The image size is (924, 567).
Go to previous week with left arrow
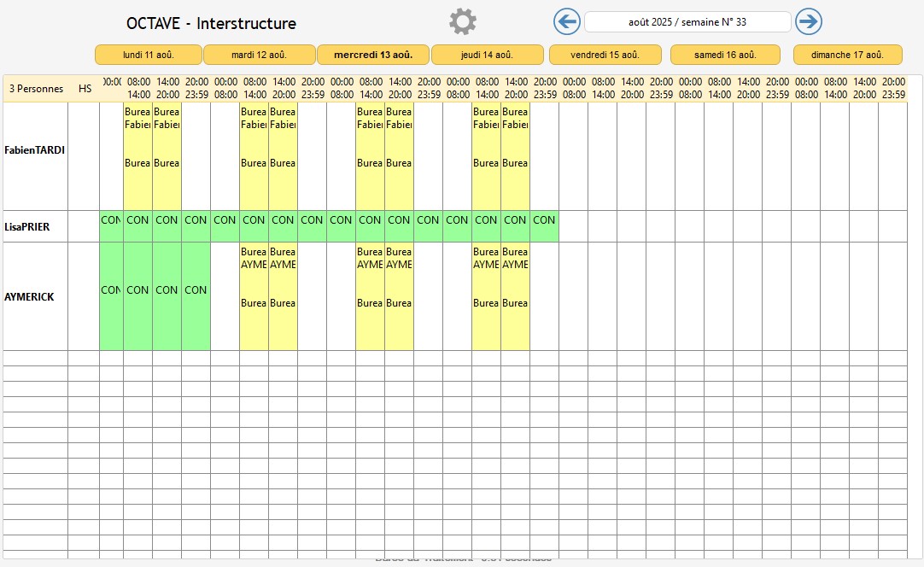[567, 21]
